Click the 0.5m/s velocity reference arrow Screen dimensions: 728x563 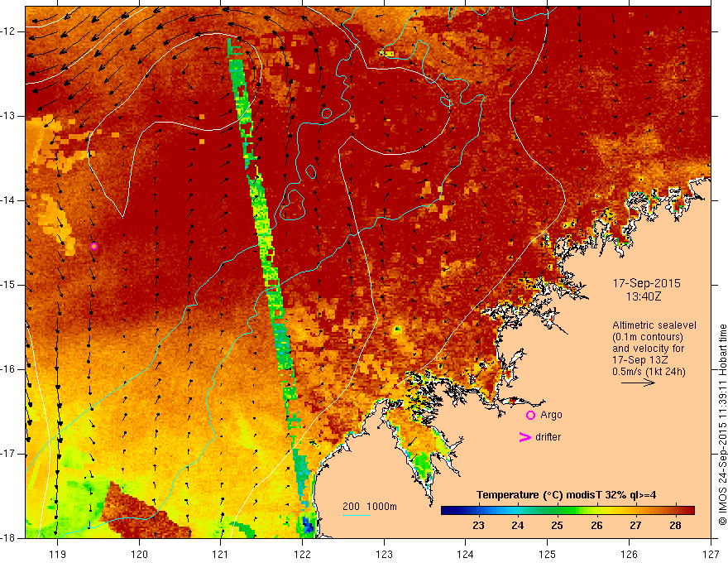[x=638, y=383]
